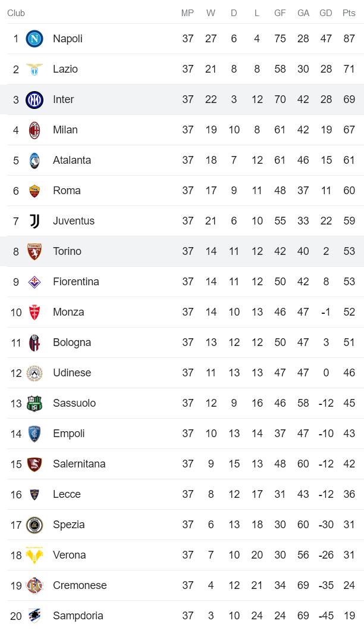
Task: Click the Sampdoria club crest
Action: pos(34,616)
